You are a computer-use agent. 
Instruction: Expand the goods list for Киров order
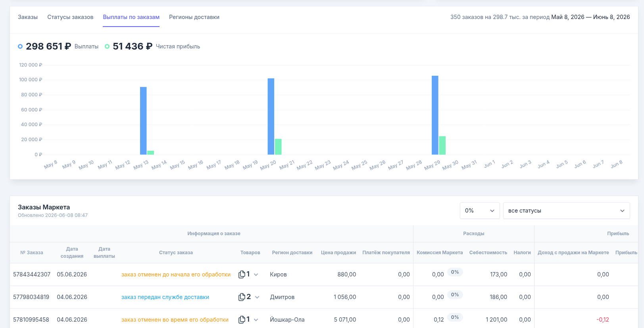click(256, 274)
